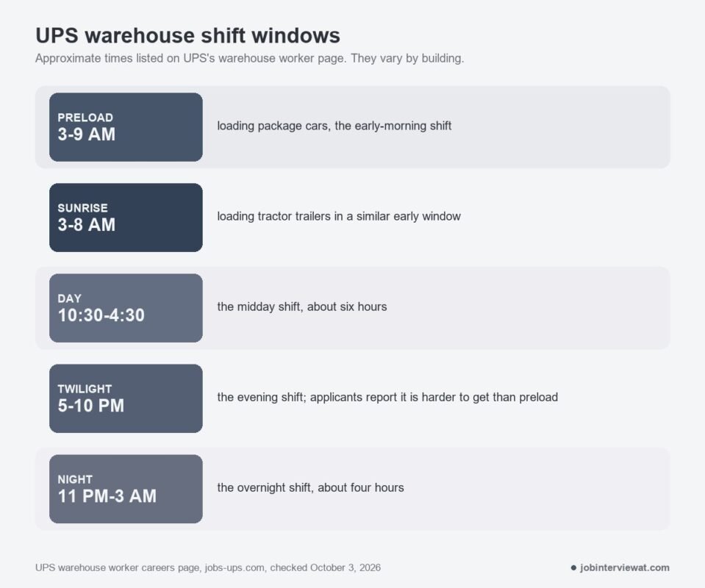Click the '11 PM-3 AM' time text
The width and height of the screenshot is (705, 588).
coord(107,496)
